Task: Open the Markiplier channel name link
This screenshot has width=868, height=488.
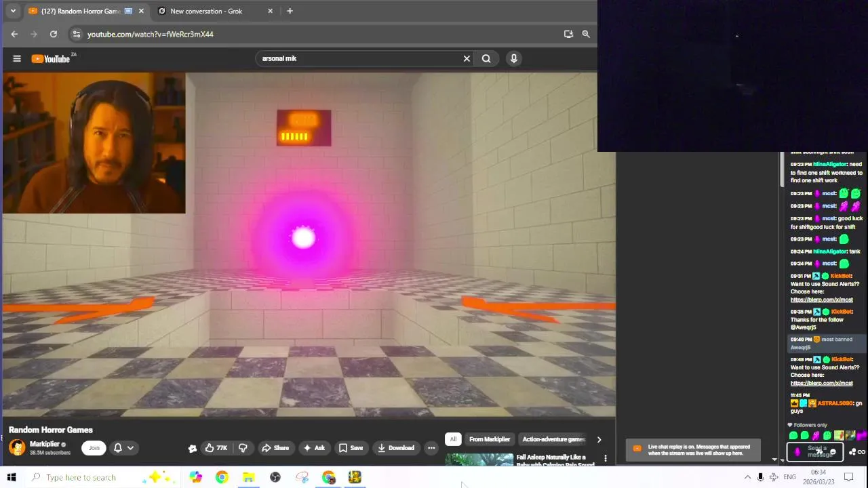Action: click(x=44, y=444)
